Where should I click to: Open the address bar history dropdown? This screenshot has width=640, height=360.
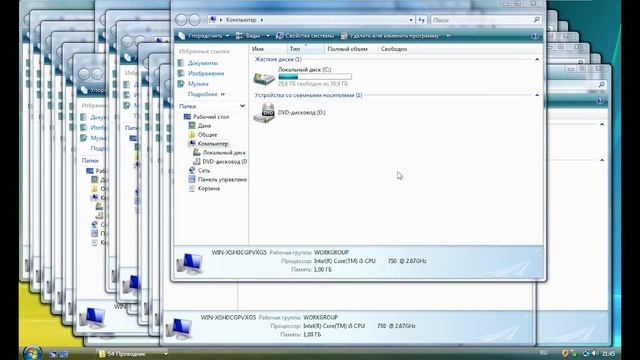[411, 20]
